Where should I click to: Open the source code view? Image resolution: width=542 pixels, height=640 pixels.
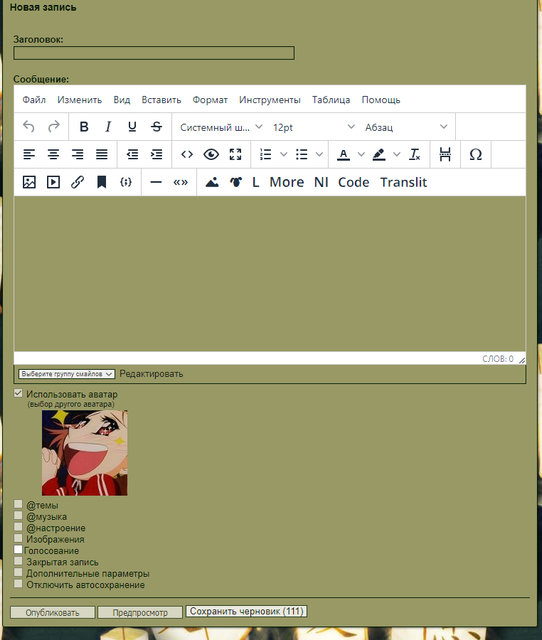point(187,154)
